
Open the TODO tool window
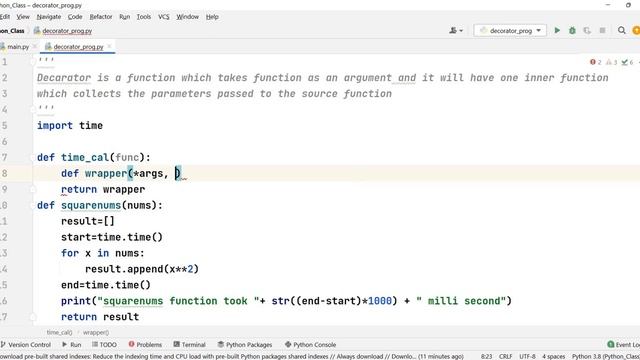click(x=104, y=344)
